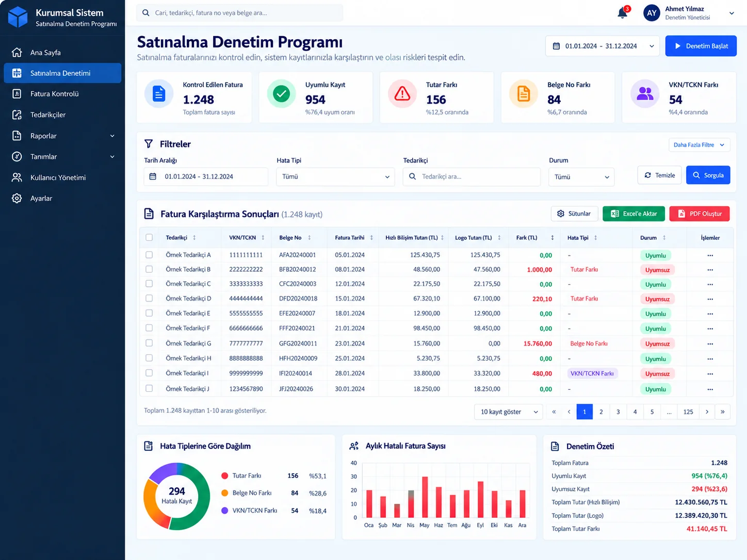The height and width of the screenshot is (560, 747).
Task: Click the Uyumlu Kayıt checkmark icon
Action: pos(281,94)
